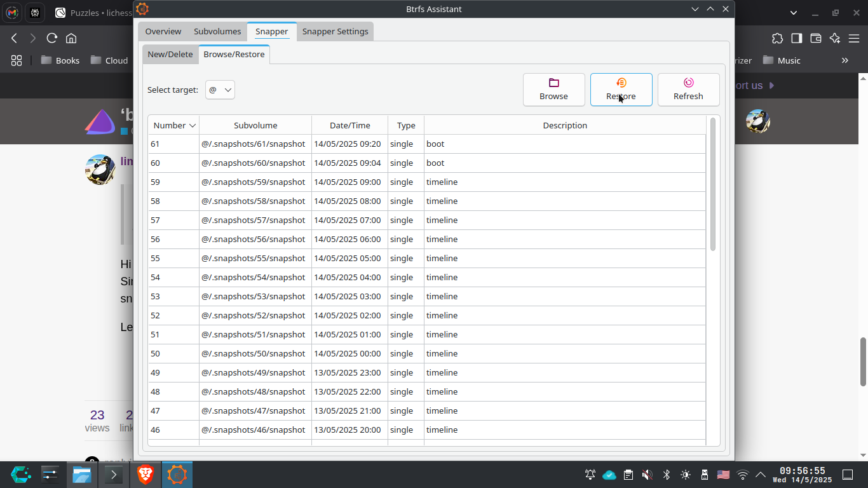The width and height of the screenshot is (868, 488).
Task: Toggle show desktop button at taskbar end
Action: [x=847, y=475]
